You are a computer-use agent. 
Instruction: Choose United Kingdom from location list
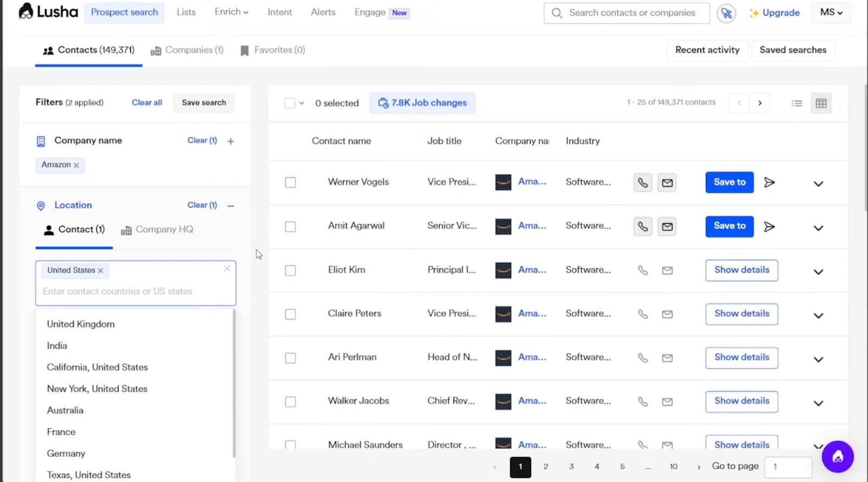[81, 324]
